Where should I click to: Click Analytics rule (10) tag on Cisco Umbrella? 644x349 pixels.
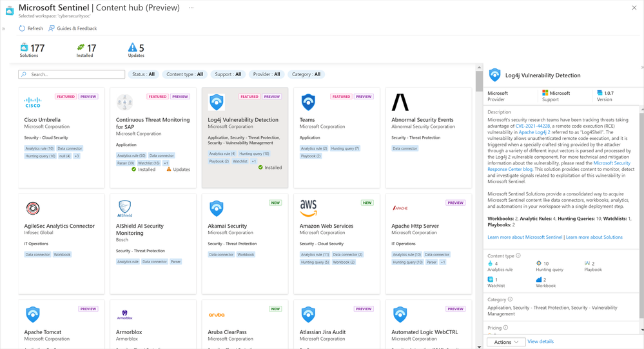39,148
